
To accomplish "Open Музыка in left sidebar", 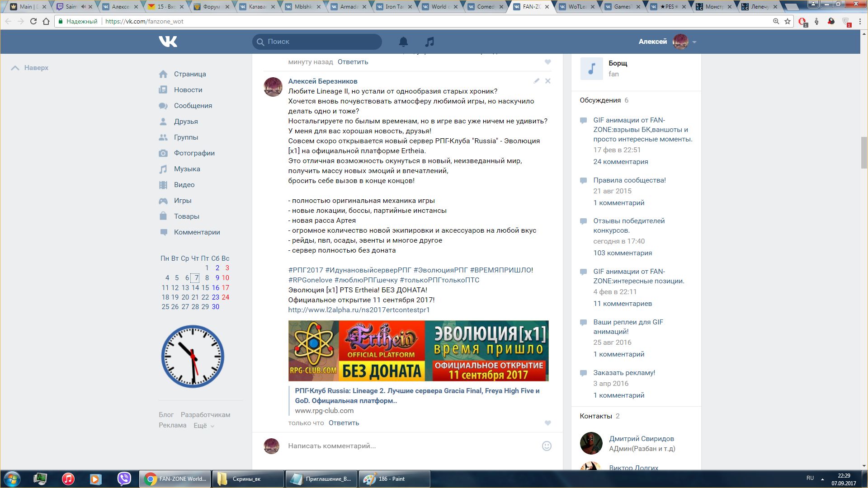I will pos(187,169).
